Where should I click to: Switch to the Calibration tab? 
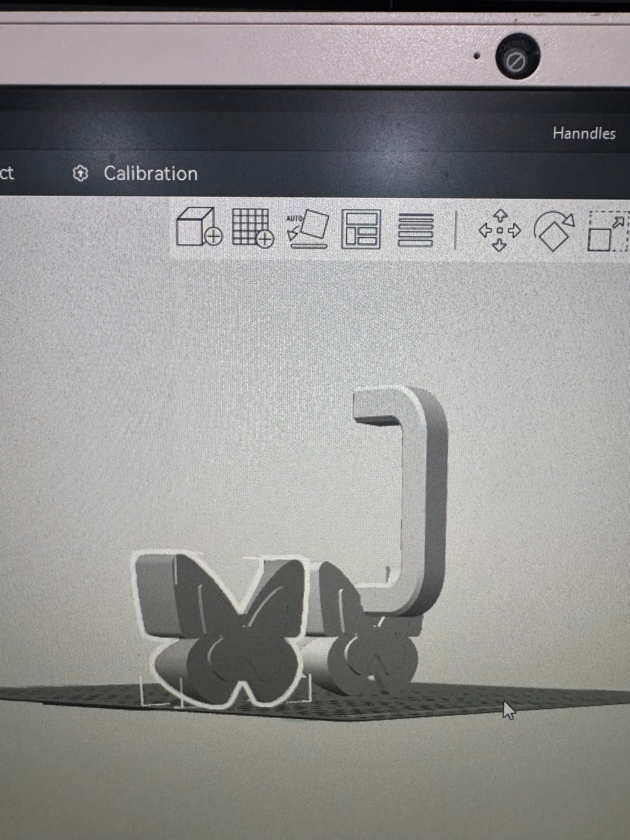tap(150, 173)
